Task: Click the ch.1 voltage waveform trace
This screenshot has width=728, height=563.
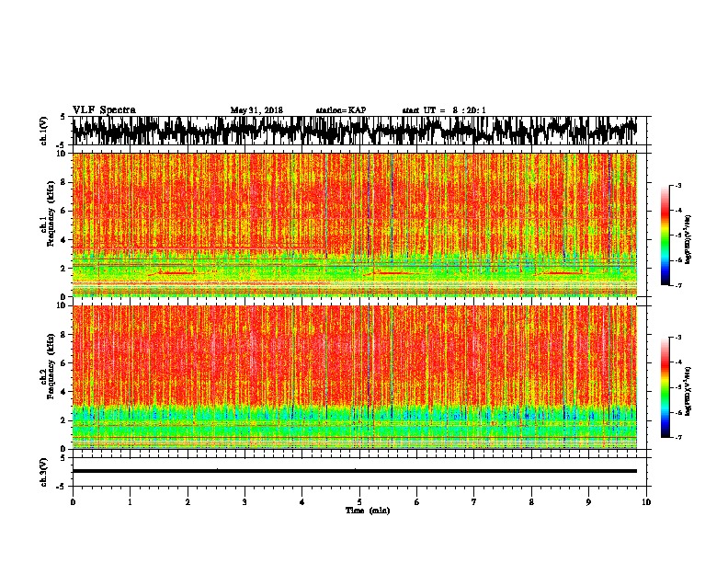Action: pos(355,131)
